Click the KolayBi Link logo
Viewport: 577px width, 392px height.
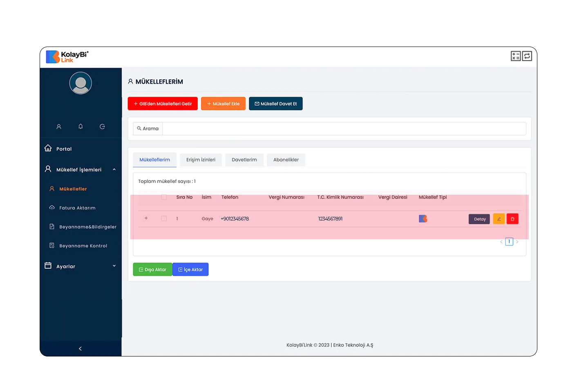[67, 57]
